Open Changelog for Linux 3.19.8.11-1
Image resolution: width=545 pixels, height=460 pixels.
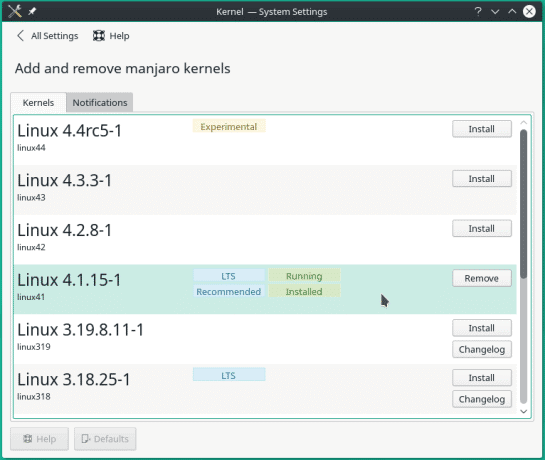tap(482, 349)
